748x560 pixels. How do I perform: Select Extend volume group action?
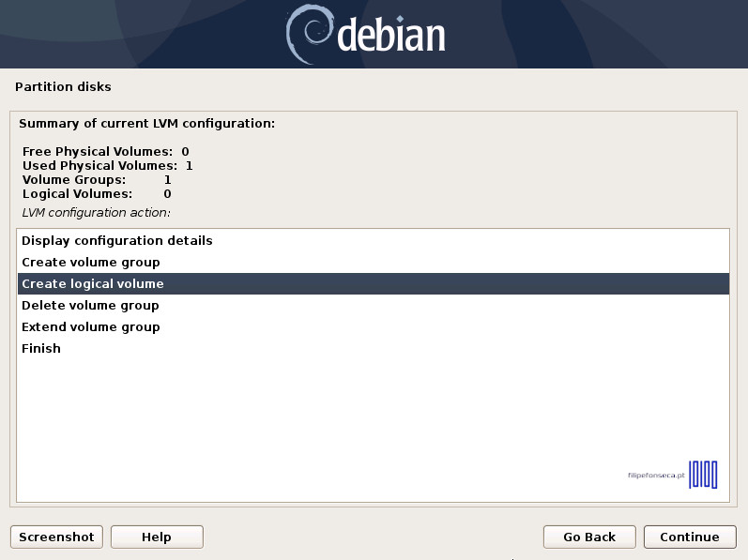click(91, 327)
